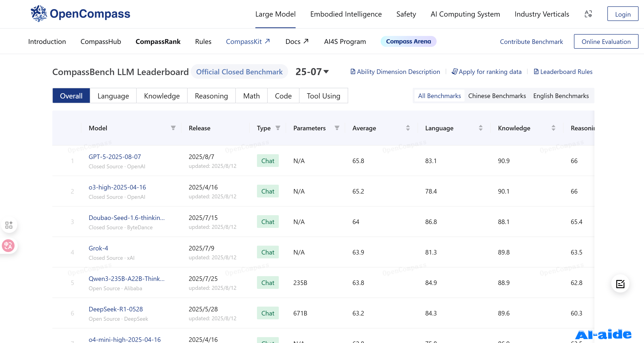Click the Compass Arena pill button
Screen dimensions: 644x343
tap(408, 41)
